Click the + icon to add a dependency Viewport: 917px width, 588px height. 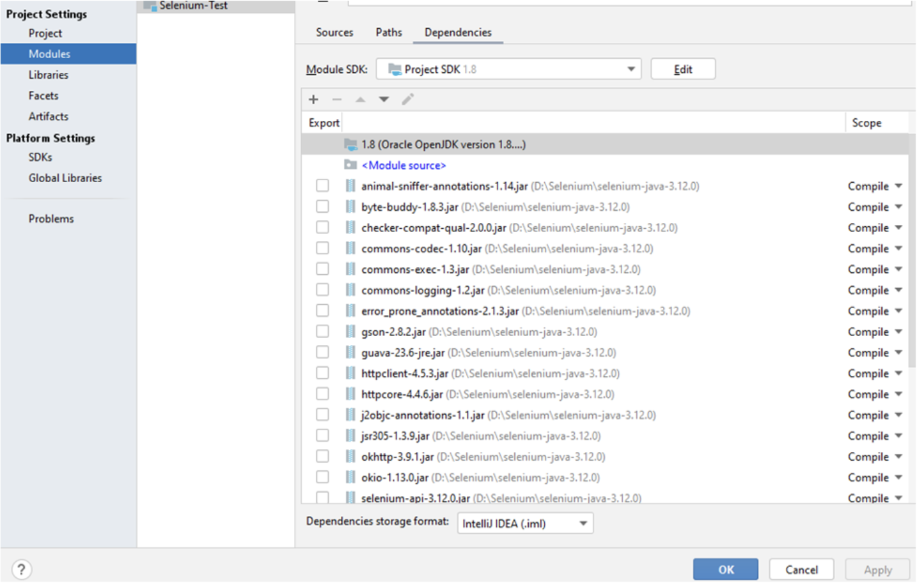point(313,100)
